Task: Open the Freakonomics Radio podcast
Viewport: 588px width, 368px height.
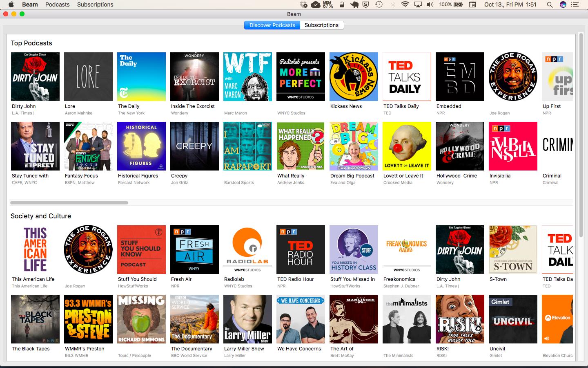Action: click(x=407, y=249)
